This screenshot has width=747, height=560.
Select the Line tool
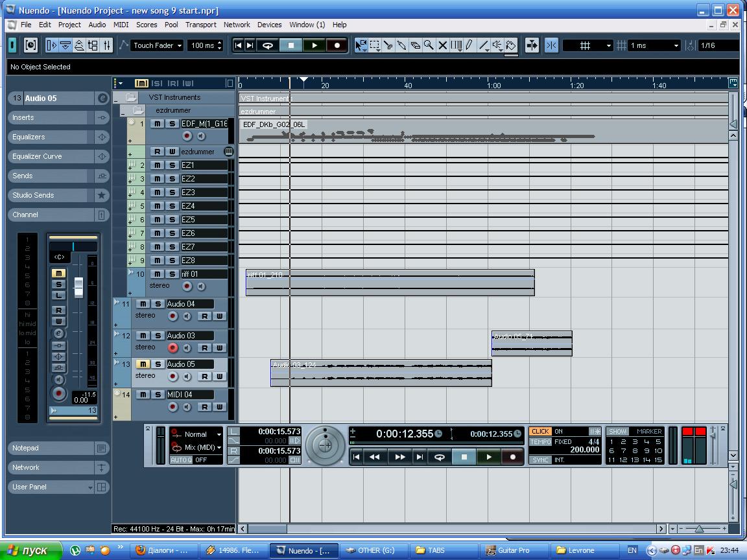484,45
